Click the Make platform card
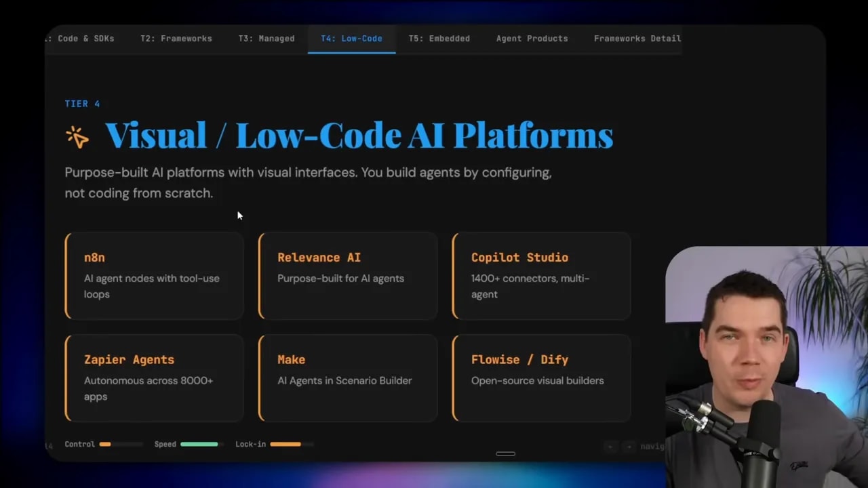This screenshot has height=488, width=868. [x=348, y=378]
